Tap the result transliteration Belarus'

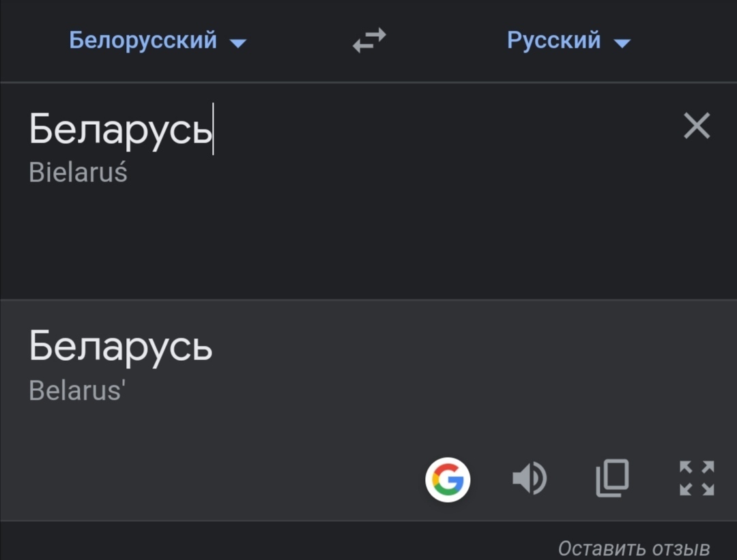click(77, 391)
